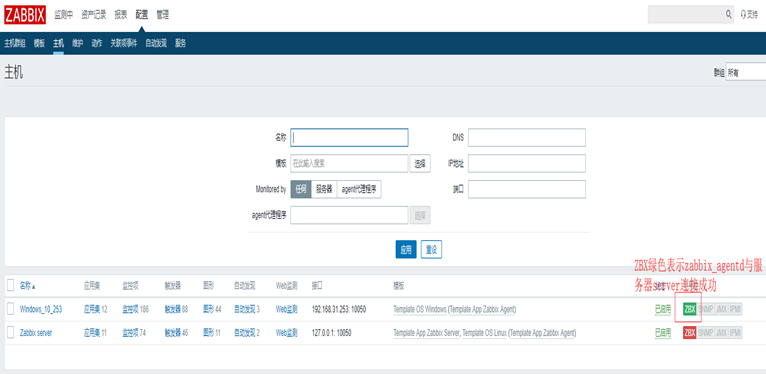Select '服务器' in Monitored by

324,189
